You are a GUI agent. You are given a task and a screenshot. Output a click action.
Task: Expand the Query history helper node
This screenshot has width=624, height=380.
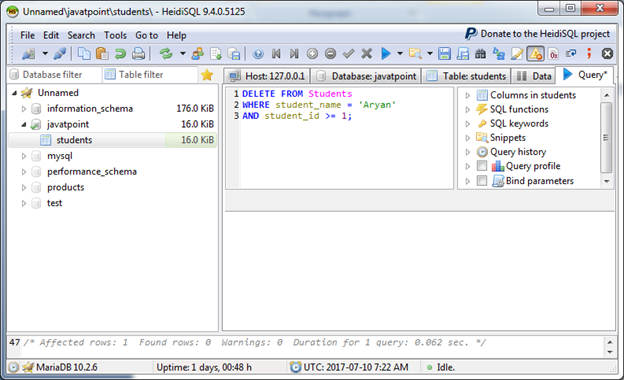tap(468, 152)
